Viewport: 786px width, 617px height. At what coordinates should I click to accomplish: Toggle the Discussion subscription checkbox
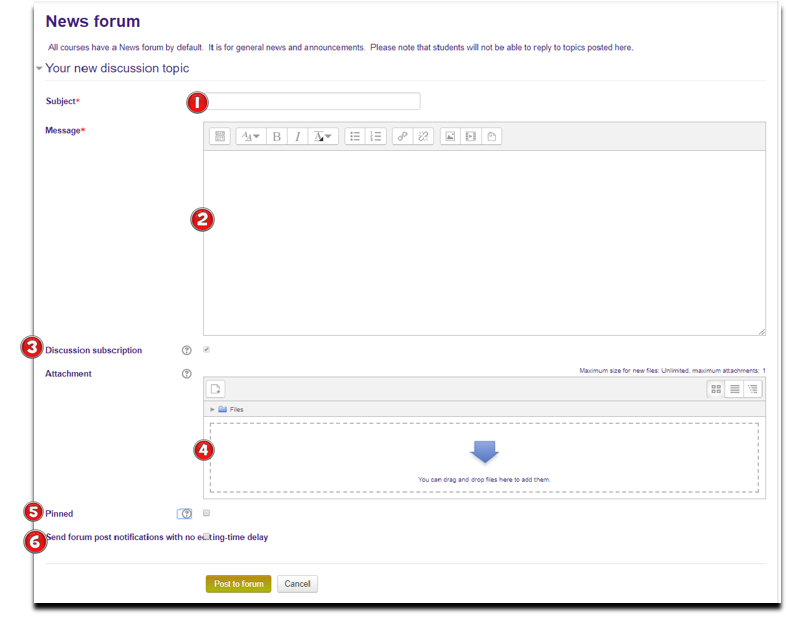(x=206, y=350)
